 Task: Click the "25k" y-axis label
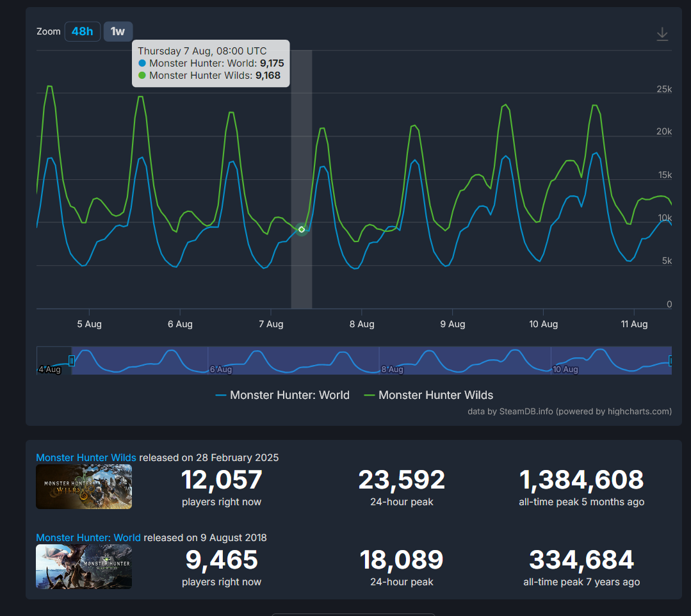(664, 89)
